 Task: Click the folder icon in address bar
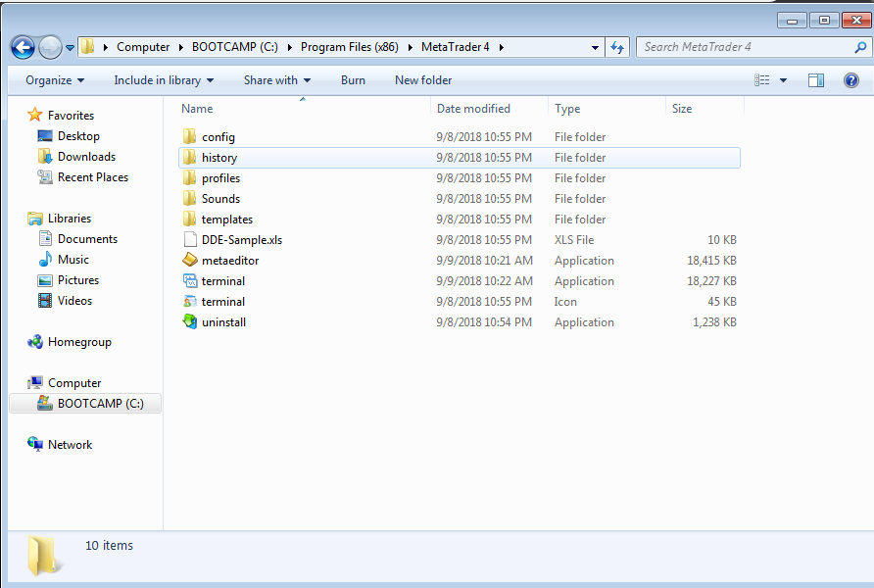pyautogui.click(x=87, y=47)
